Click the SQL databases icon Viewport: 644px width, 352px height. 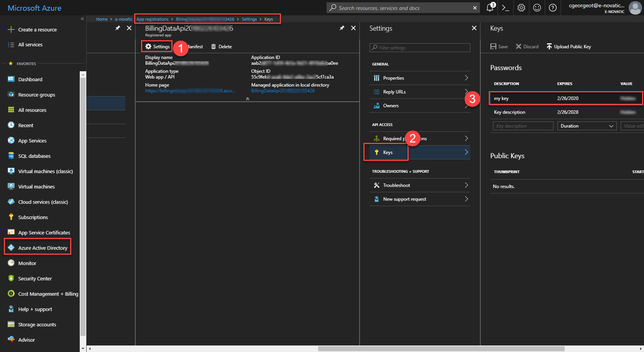11,156
